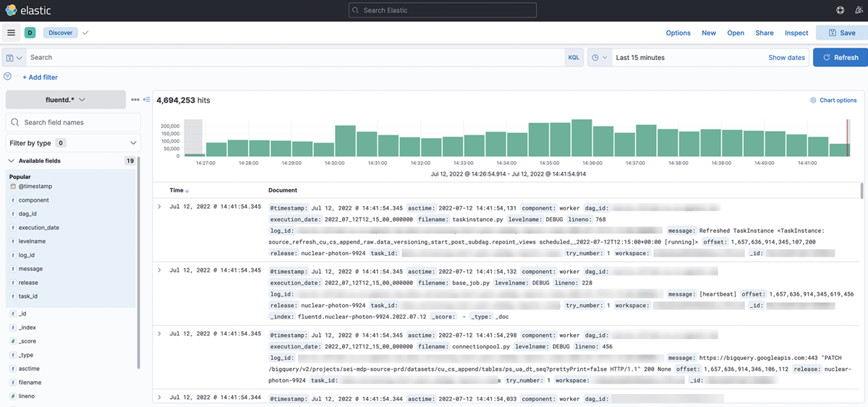This screenshot has width=868, height=407.
Task: Open the hamburger navigation menu
Action: pyautogui.click(x=11, y=33)
